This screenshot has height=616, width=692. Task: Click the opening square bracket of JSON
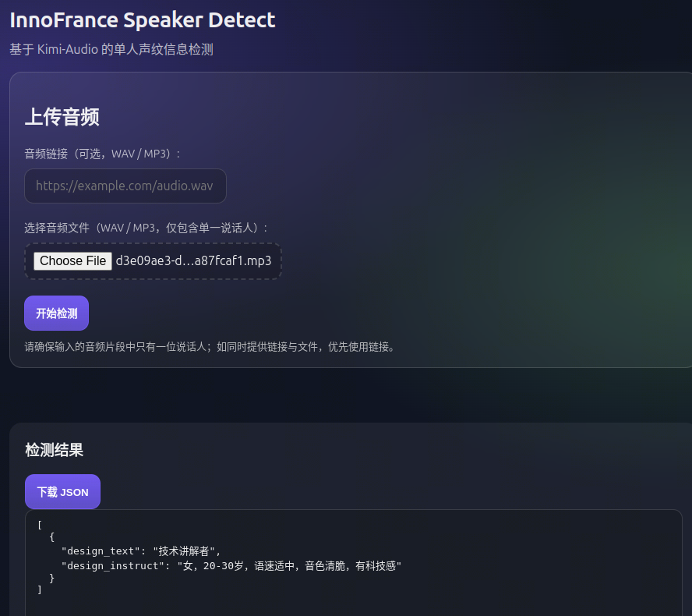[x=40, y=525]
